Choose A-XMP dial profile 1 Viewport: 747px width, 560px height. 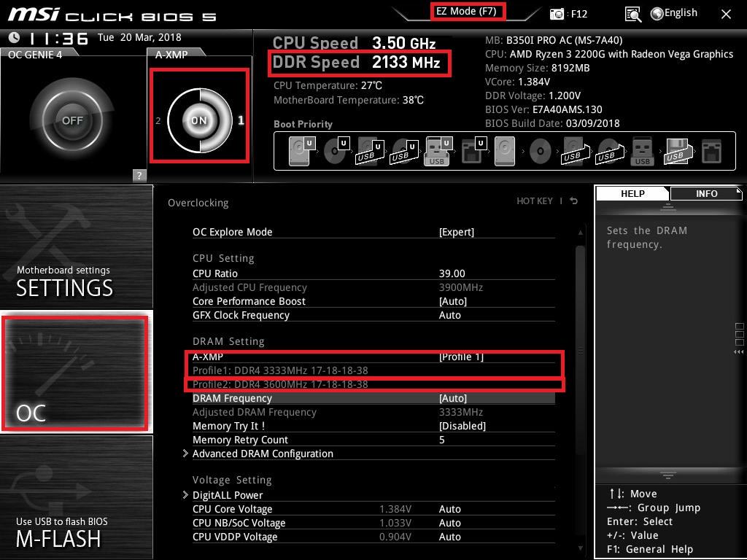[x=241, y=120]
